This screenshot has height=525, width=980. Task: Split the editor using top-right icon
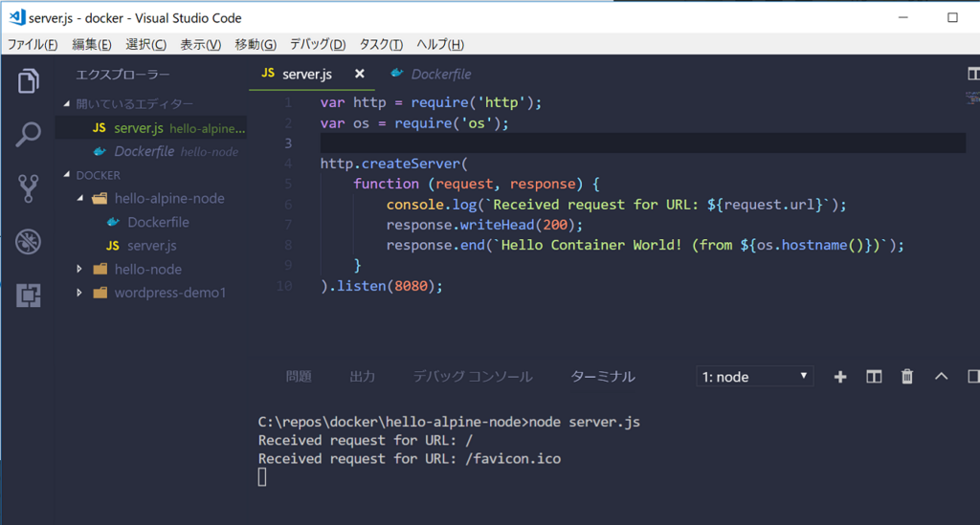(973, 74)
